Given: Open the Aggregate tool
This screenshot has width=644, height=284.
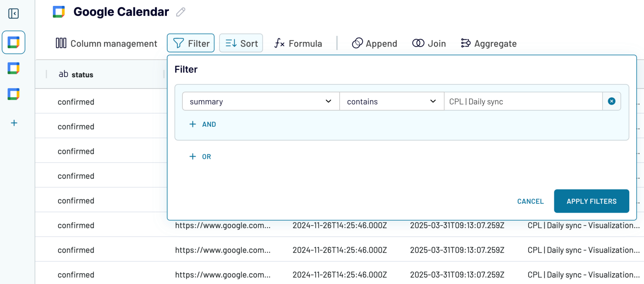Looking at the screenshot, I should coord(488,43).
